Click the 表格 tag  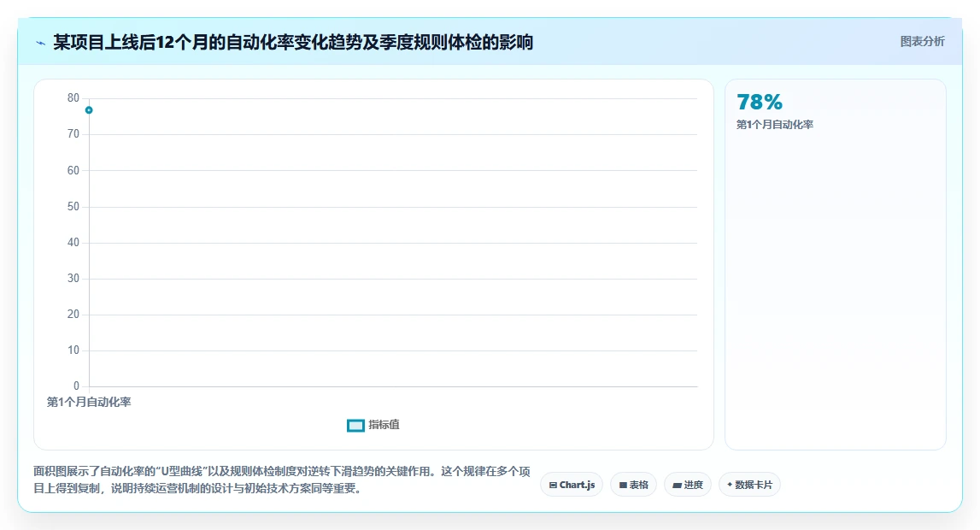pyautogui.click(x=633, y=485)
